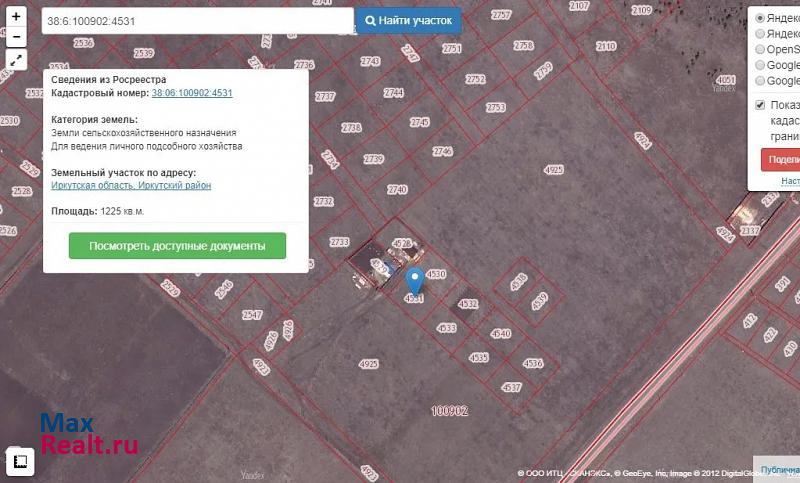Open the legend icon at bottom left
The height and width of the screenshot is (483, 800).
tap(20, 460)
